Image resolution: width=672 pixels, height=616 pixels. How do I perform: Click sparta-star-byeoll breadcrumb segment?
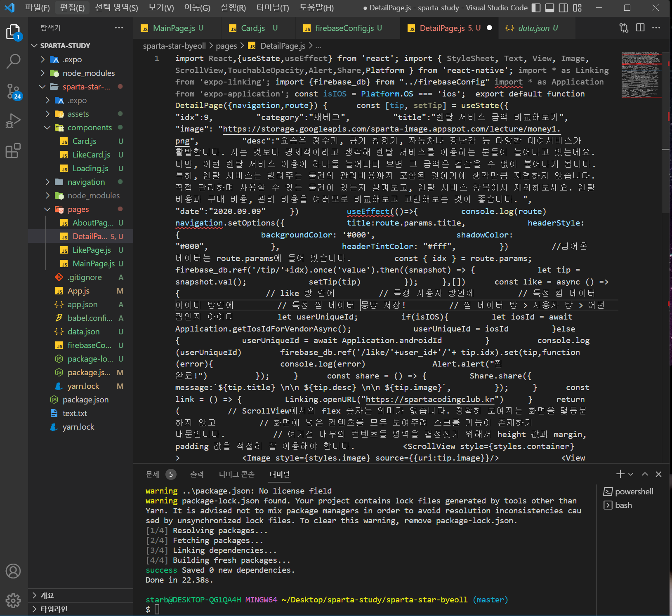point(174,46)
